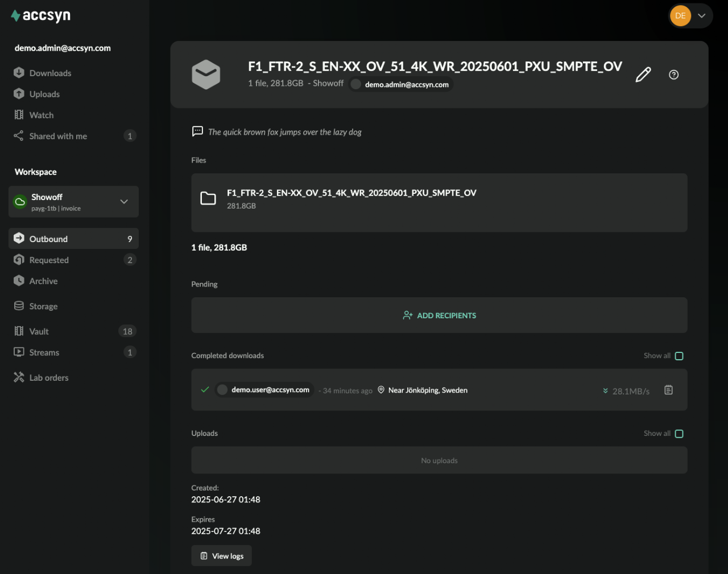This screenshot has height=574, width=728.
Task: Click the created date 2025-06-27 01:48
Action: click(x=226, y=500)
